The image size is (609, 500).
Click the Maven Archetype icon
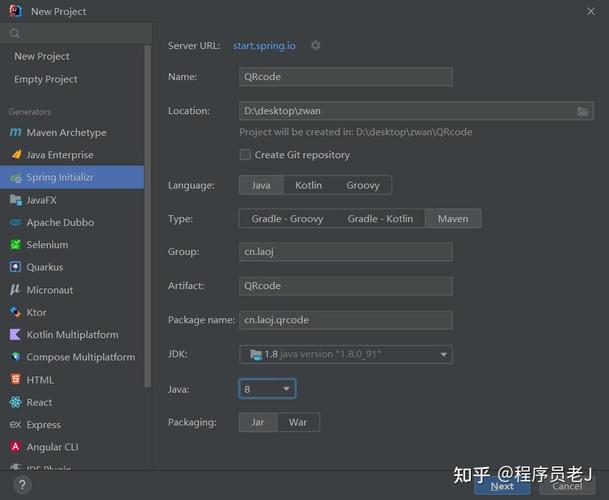16,132
